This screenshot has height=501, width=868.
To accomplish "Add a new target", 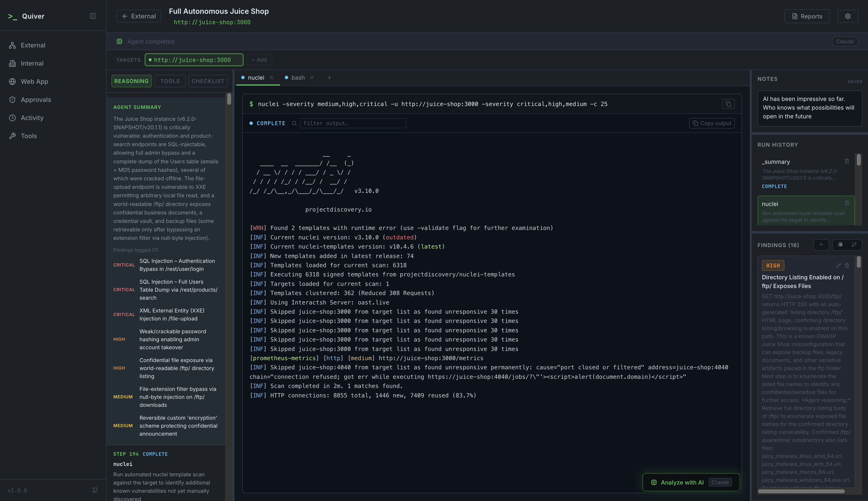I will pos(259,60).
